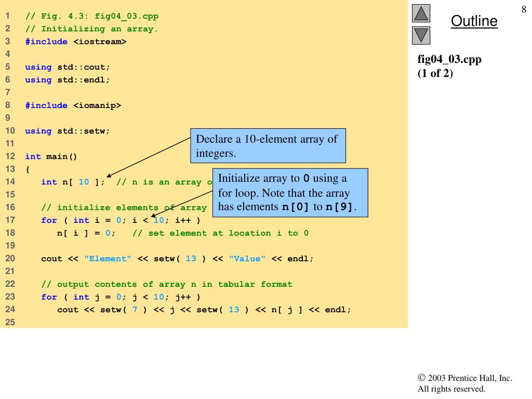The image size is (532, 399).
Task: Click the Prentice Hall copyright notice
Action: [x=465, y=383]
